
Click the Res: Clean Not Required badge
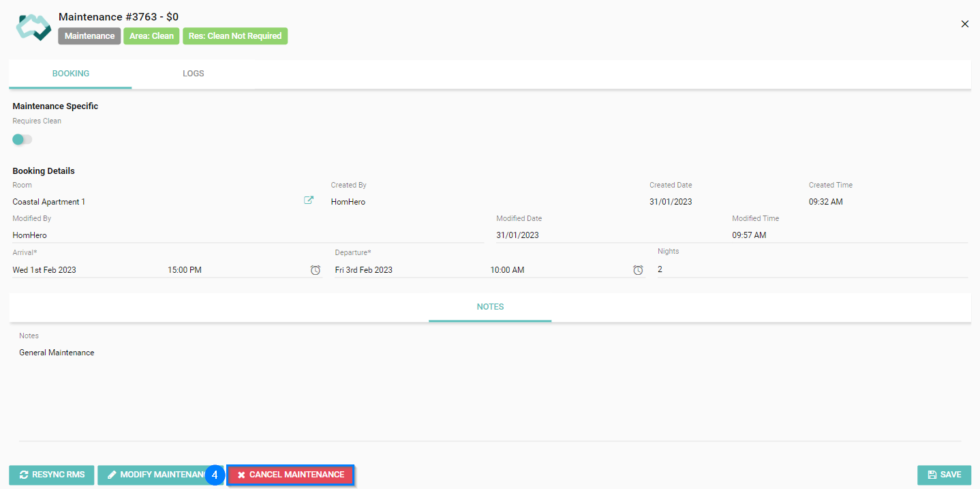pos(235,36)
